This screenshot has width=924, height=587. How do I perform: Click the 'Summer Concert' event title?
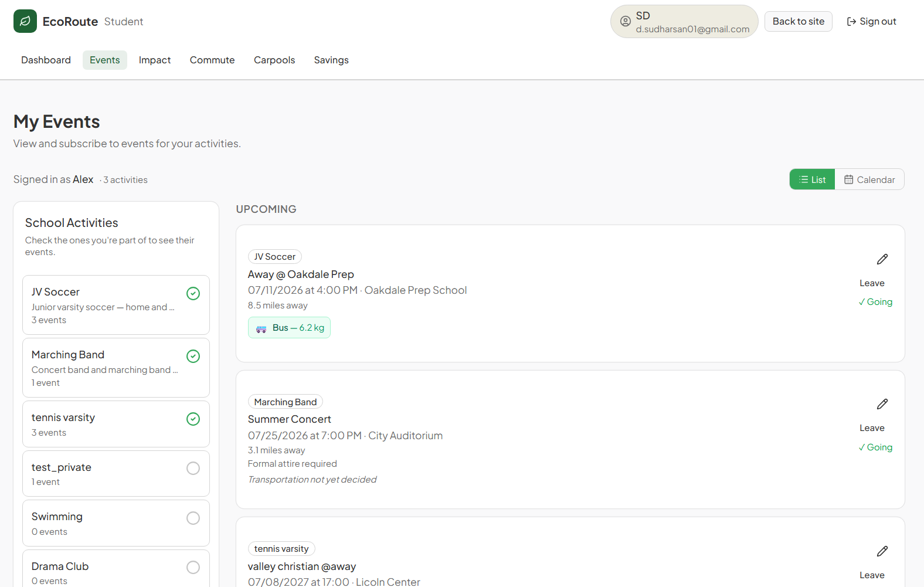(289, 419)
